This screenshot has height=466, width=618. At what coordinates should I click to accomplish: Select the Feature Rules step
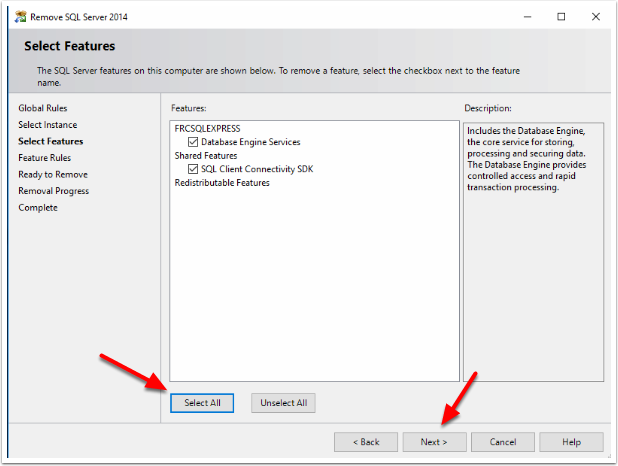(45, 158)
